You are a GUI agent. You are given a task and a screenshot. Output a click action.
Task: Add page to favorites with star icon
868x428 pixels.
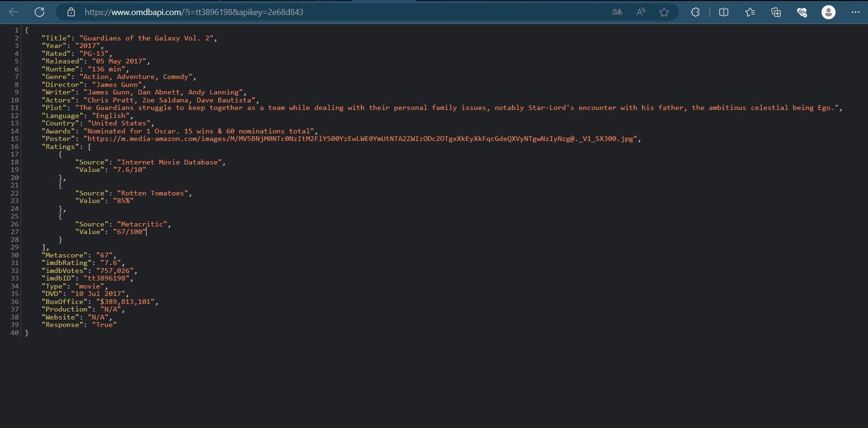[x=664, y=12]
